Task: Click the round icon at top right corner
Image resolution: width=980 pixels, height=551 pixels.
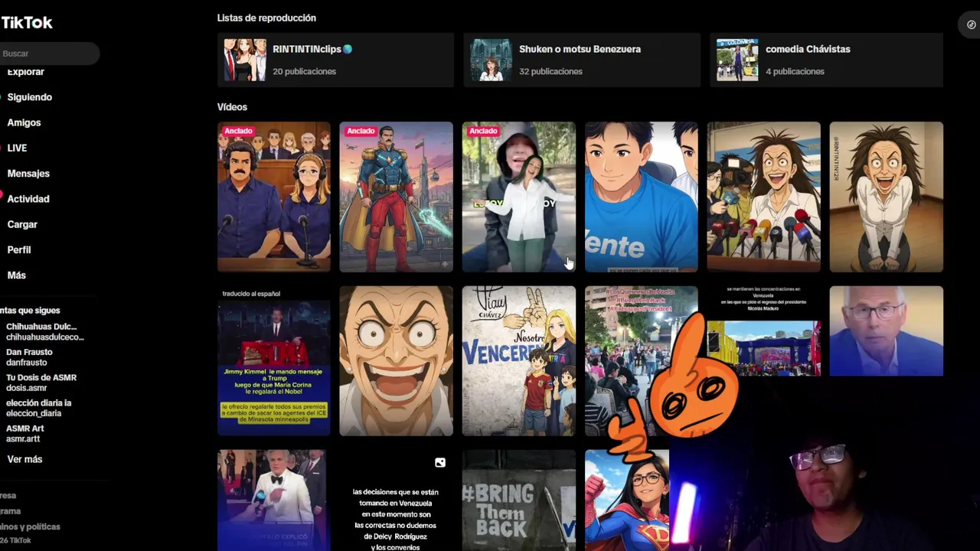Action: [x=971, y=24]
